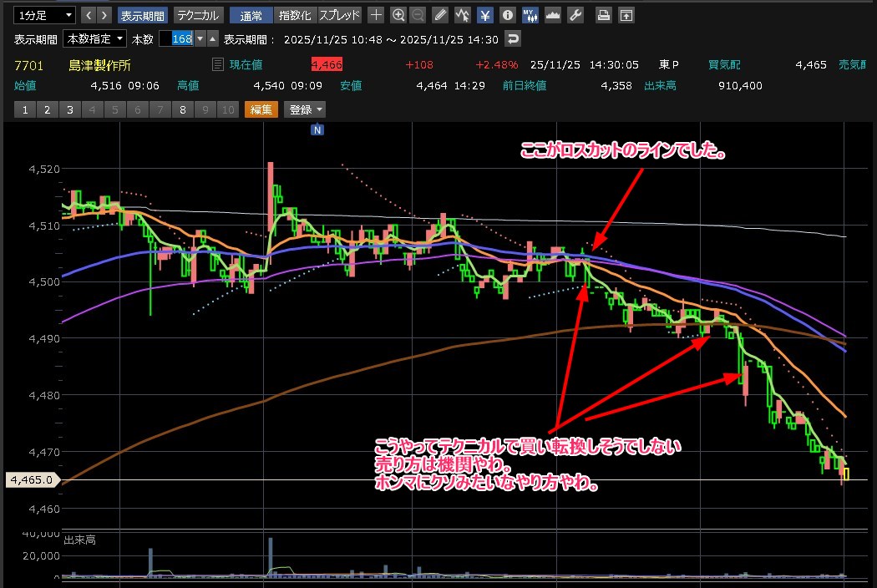The width and height of the screenshot is (877, 588).
Task: Zoom in on the chart
Action: coord(398,15)
